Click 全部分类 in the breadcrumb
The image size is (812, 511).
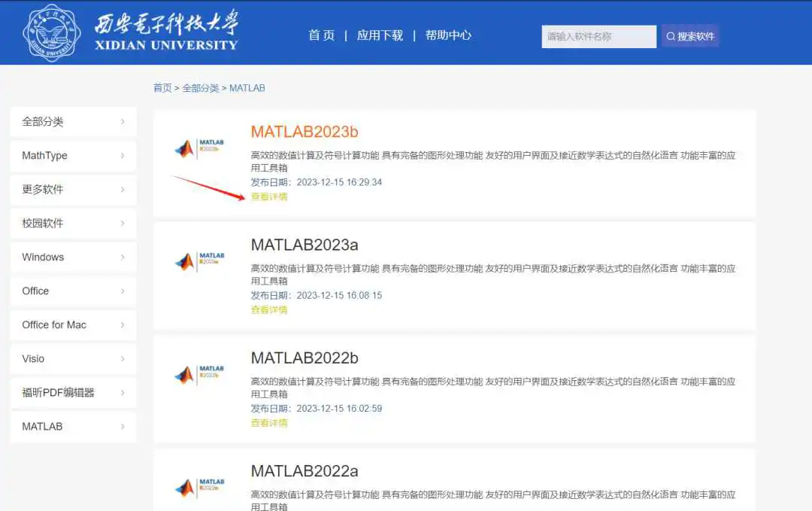(201, 88)
